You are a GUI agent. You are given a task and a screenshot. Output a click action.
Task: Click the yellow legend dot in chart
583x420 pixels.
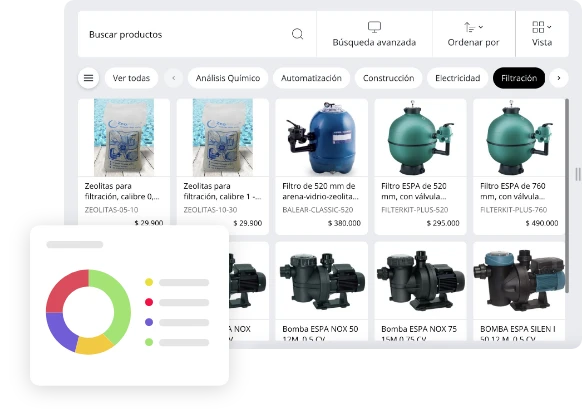pos(149,282)
